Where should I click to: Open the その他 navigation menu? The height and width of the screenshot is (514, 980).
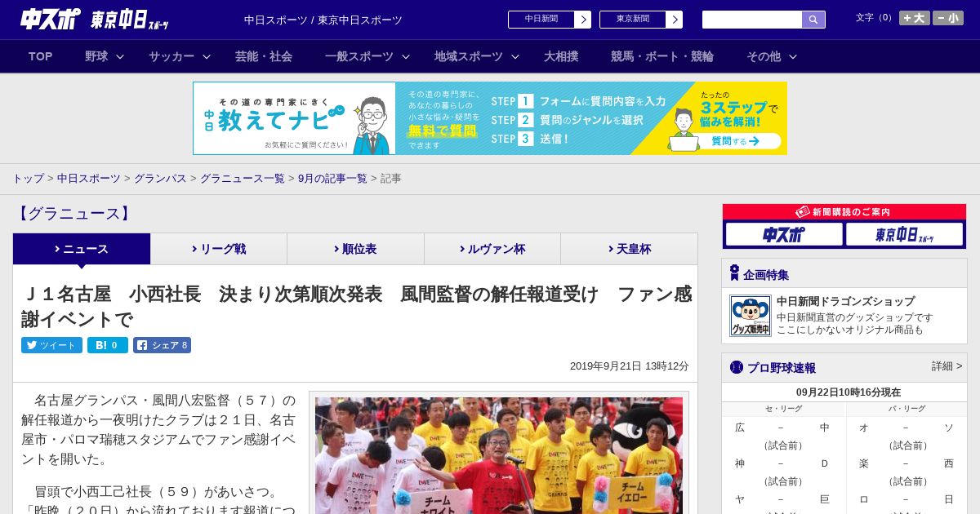tap(764, 56)
